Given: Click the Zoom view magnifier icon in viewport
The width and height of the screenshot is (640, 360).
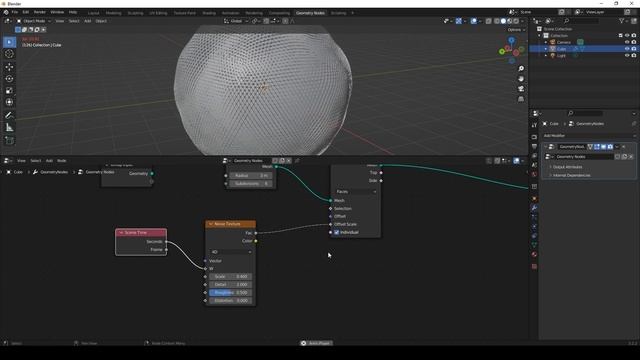Looking at the screenshot, I should [521, 69].
